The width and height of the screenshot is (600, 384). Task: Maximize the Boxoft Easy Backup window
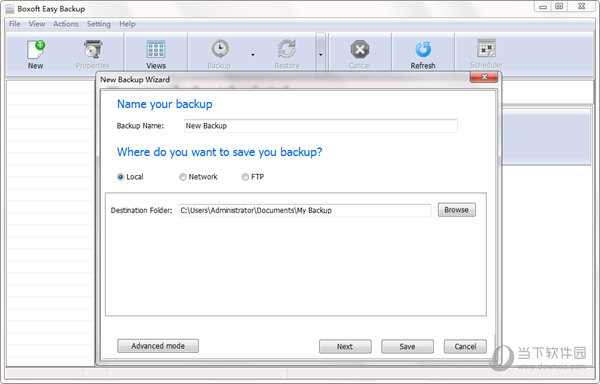[559, 7]
